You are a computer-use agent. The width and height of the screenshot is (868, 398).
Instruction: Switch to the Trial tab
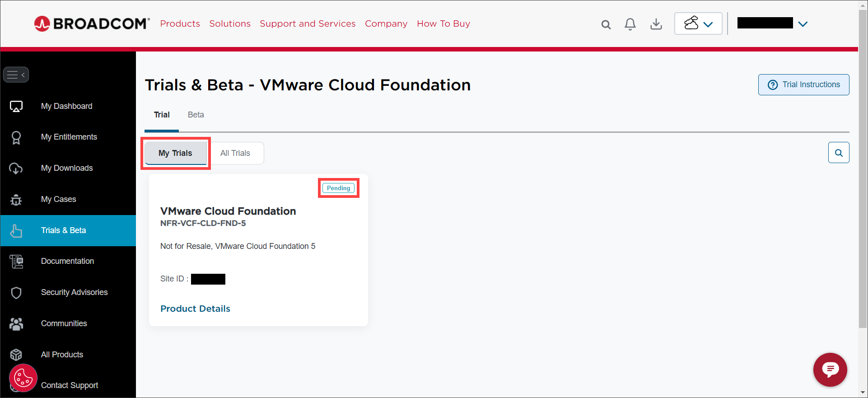pos(162,115)
